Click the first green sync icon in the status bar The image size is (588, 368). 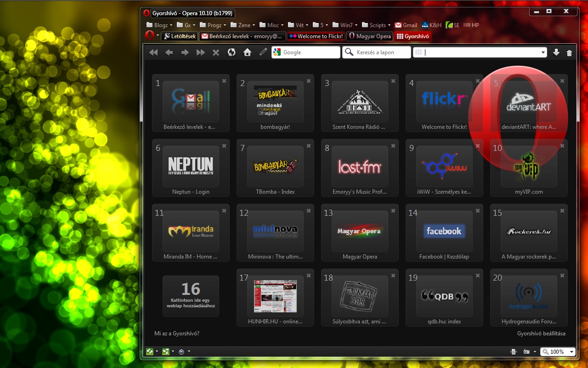coord(150,351)
